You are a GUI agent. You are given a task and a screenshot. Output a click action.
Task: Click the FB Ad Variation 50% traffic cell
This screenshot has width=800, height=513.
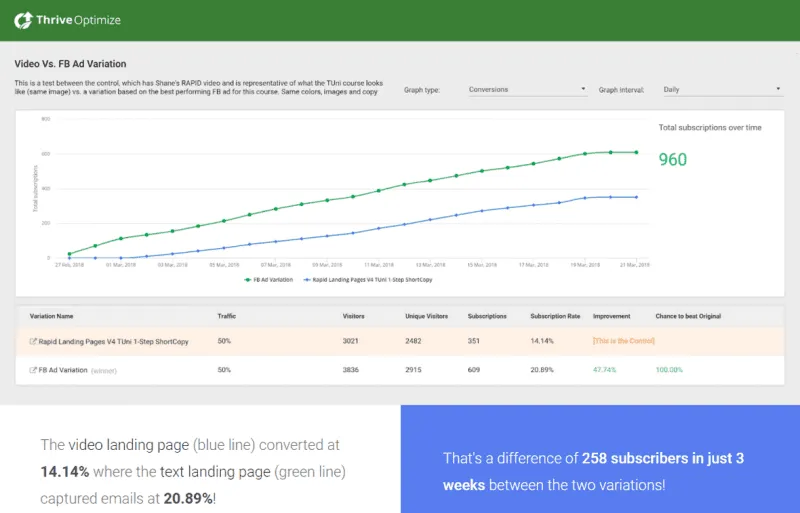tap(224, 370)
